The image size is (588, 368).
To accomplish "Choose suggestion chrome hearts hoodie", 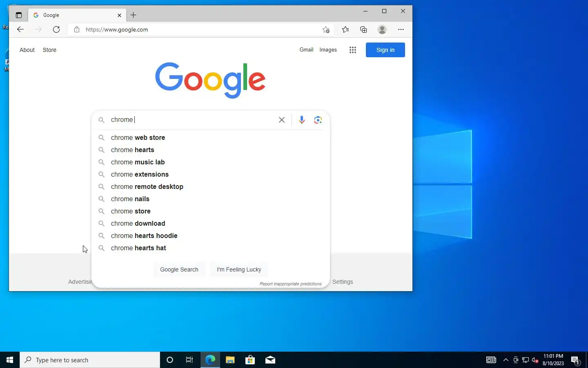I will (211, 236).
